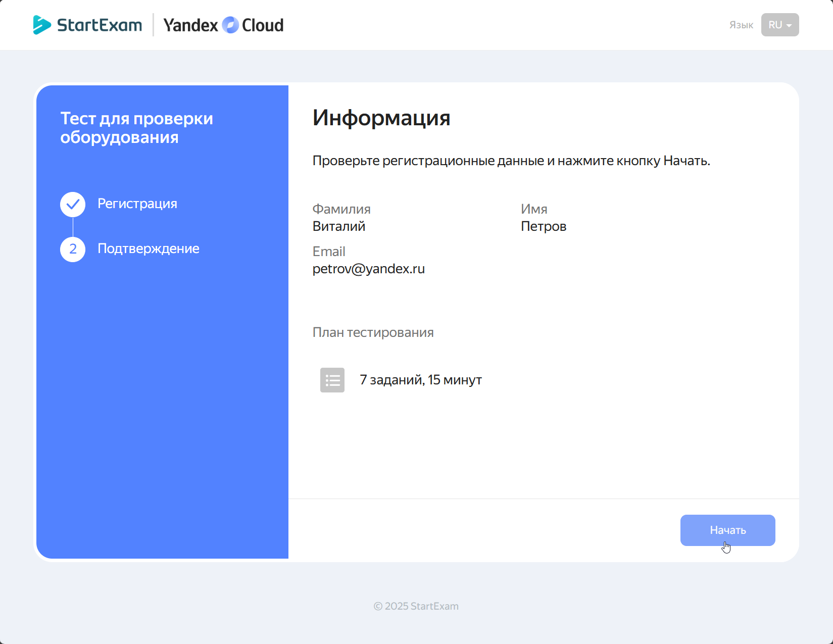The height and width of the screenshot is (644, 833).
Task: Click the text 7 заданий, 15 минут
Action: pyautogui.click(x=420, y=379)
